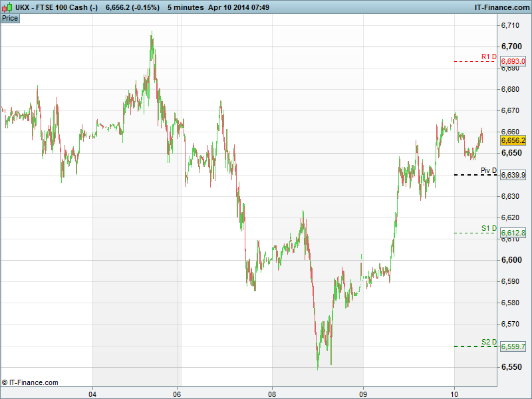Click the S1 D green dashed line label
The width and height of the screenshot is (532, 399).
click(x=489, y=229)
